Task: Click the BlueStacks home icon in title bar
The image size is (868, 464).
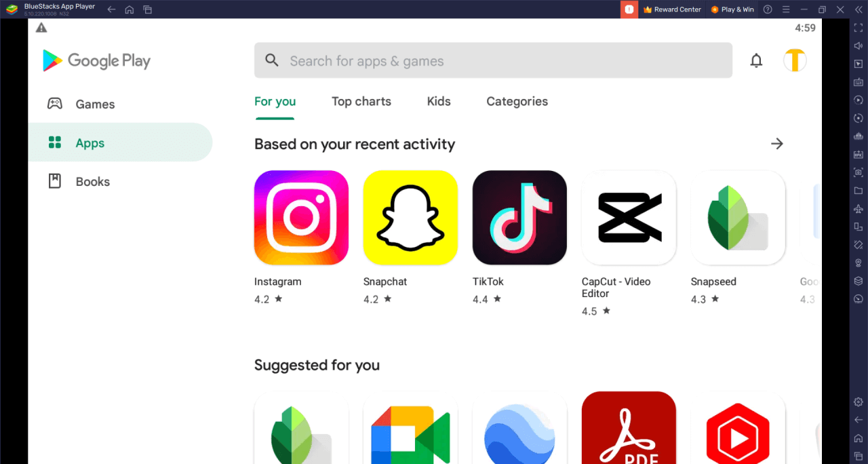Action: coord(130,9)
